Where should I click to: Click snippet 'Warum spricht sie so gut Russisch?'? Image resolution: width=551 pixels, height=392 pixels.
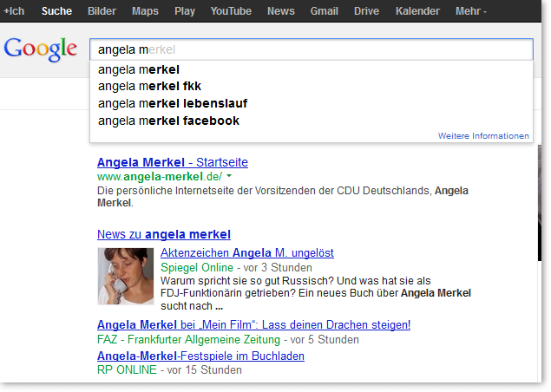tap(246, 281)
